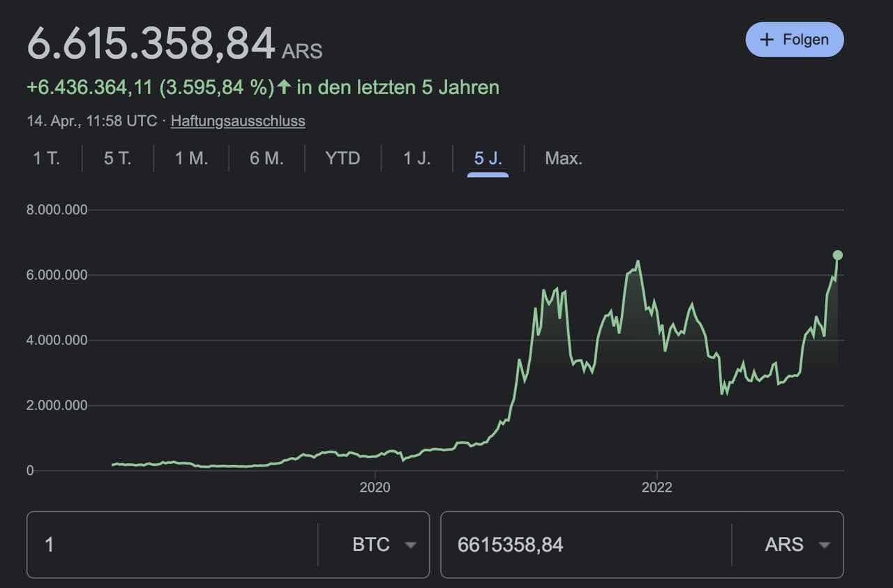This screenshot has height=588, width=893.
Task: Select the YTD range tab
Action: 343,158
